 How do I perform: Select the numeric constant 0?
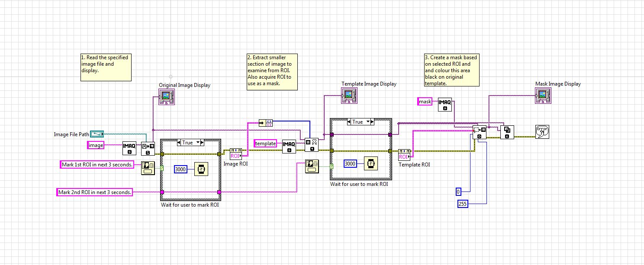(x=459, y=192)
